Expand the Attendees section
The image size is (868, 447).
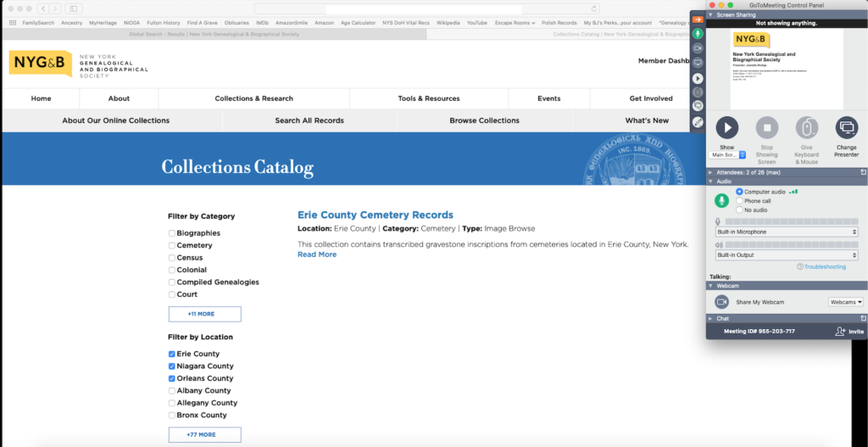[711, 172]
